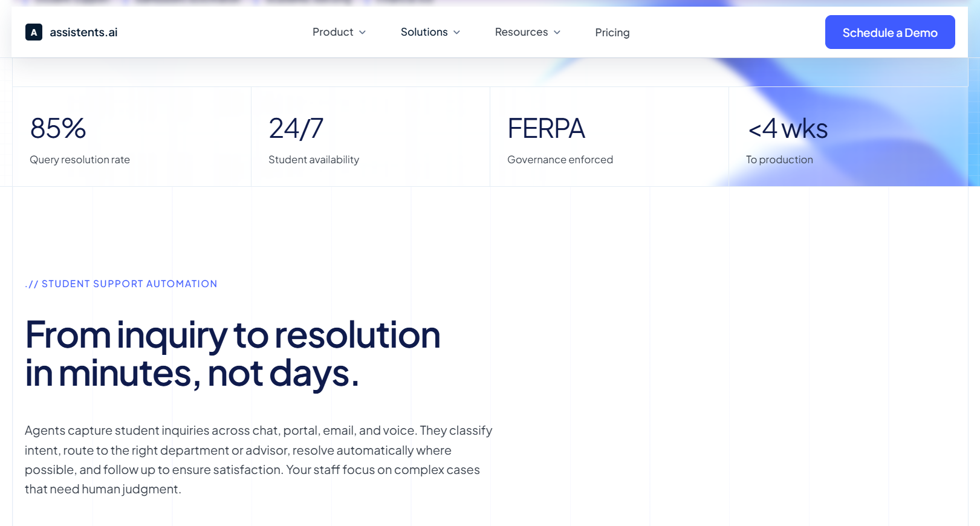The height and width of the screenshot is (526, 980).
Task: Go to the Pricing page
Action: pos(612,33)
